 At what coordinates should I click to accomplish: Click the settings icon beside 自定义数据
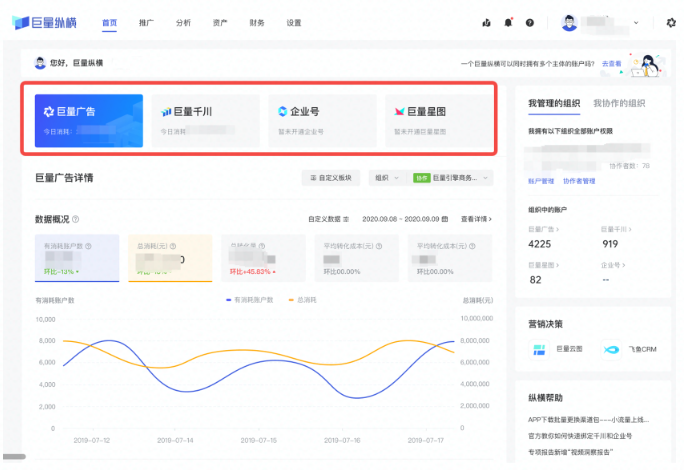click(346, 219)
